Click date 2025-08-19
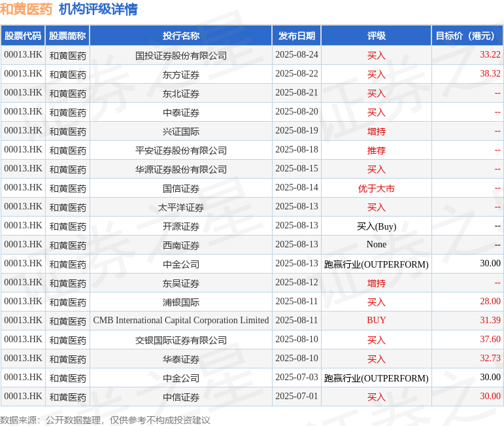The image size is (504, 426). 297,131
